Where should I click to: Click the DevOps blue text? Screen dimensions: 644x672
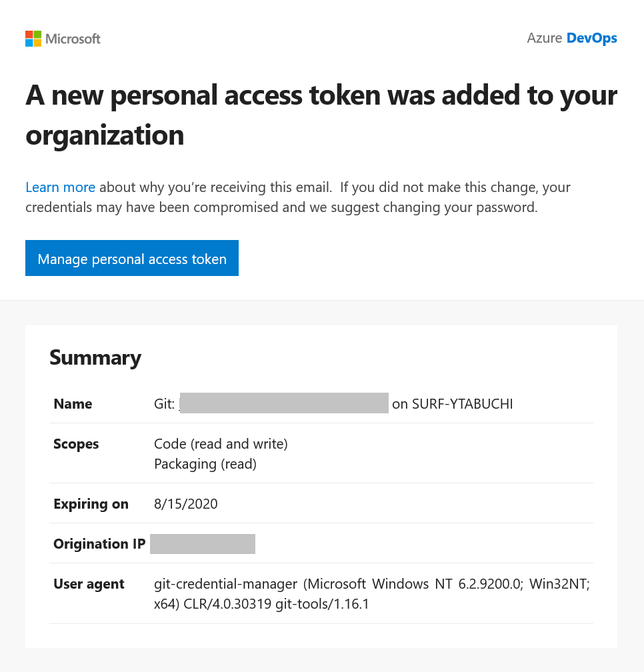tap(592, 38)
